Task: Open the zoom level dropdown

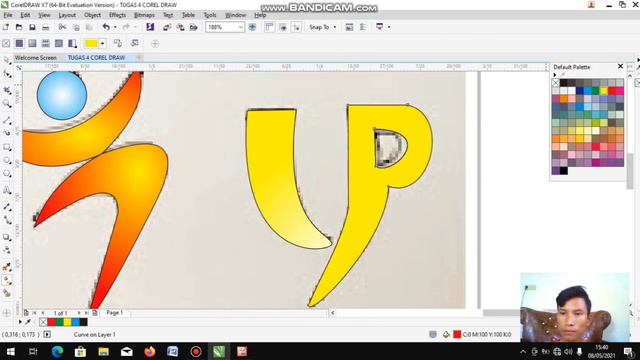Action: 240,27
